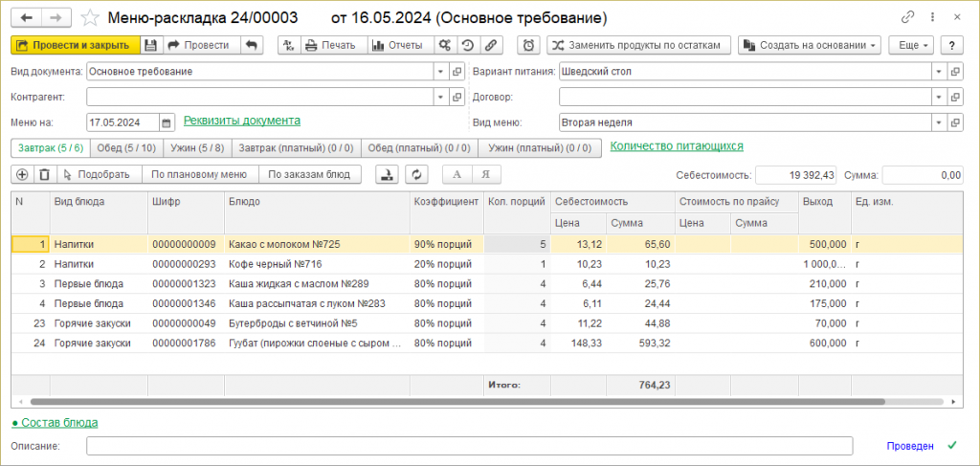Click the reminder alarm clock icon
This screenshot has width=980, height=466.
[528, 45]
